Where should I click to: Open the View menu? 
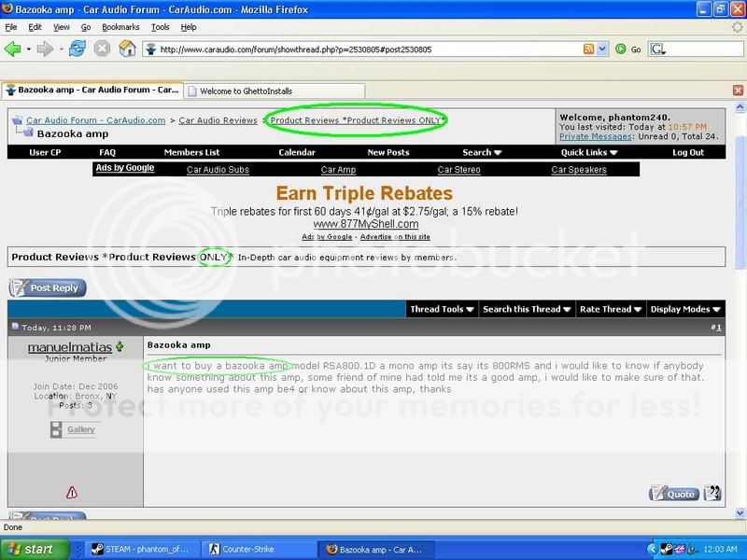coord(61,27)
